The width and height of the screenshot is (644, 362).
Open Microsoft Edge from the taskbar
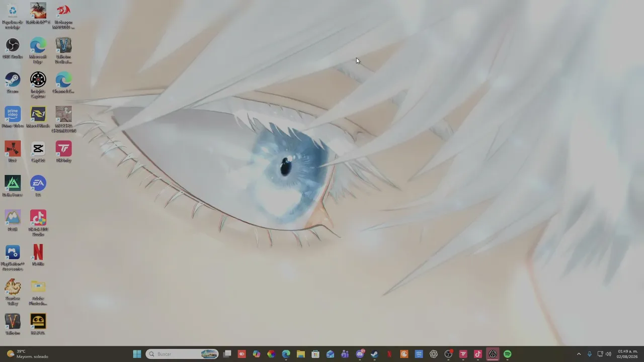click(286, 354)
